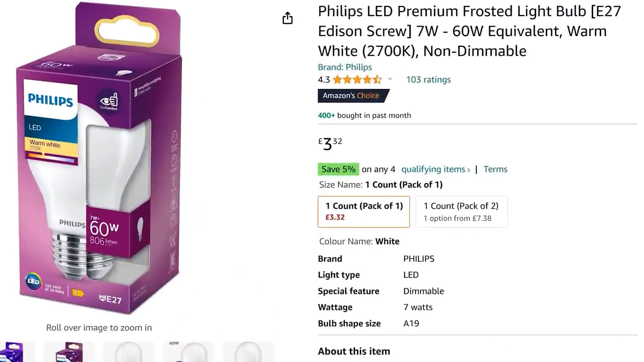
Task: Click the main Philips bulb product image
Action: click(99, 158)
